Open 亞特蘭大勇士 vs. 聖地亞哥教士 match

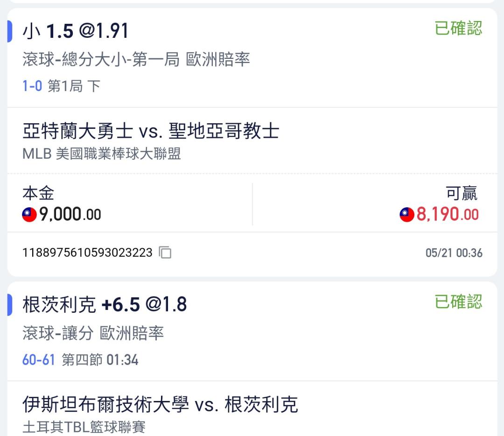151,131
